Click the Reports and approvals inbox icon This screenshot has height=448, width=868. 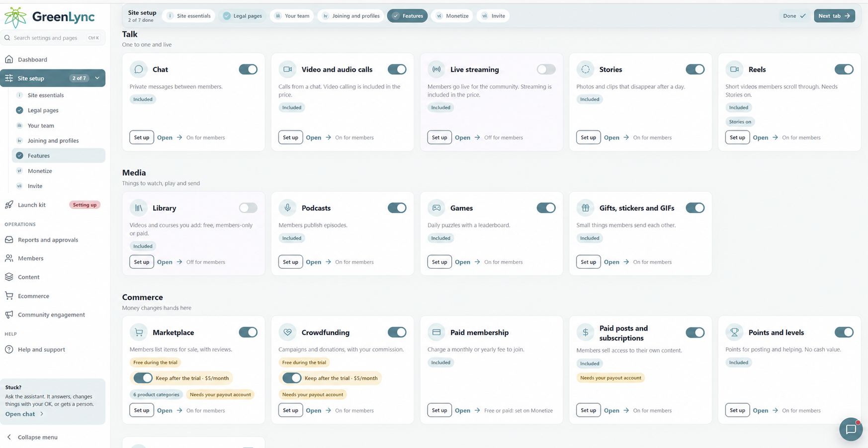9,240
